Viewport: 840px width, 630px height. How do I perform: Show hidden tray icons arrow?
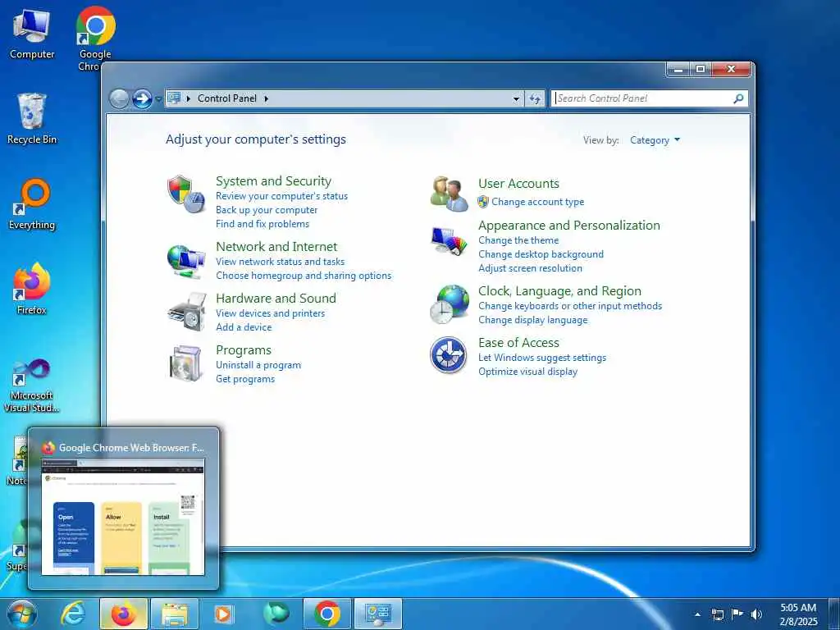coord(697,614)
